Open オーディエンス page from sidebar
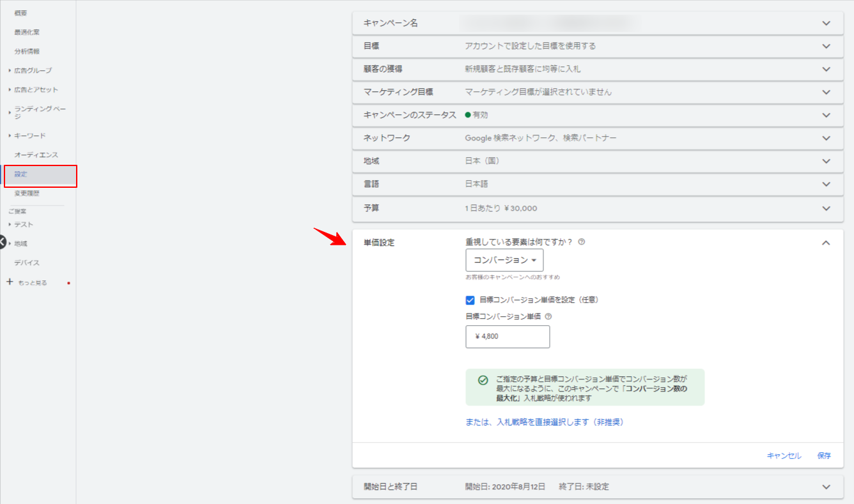This screenshot has width=854, height=504. pos(36,155)
